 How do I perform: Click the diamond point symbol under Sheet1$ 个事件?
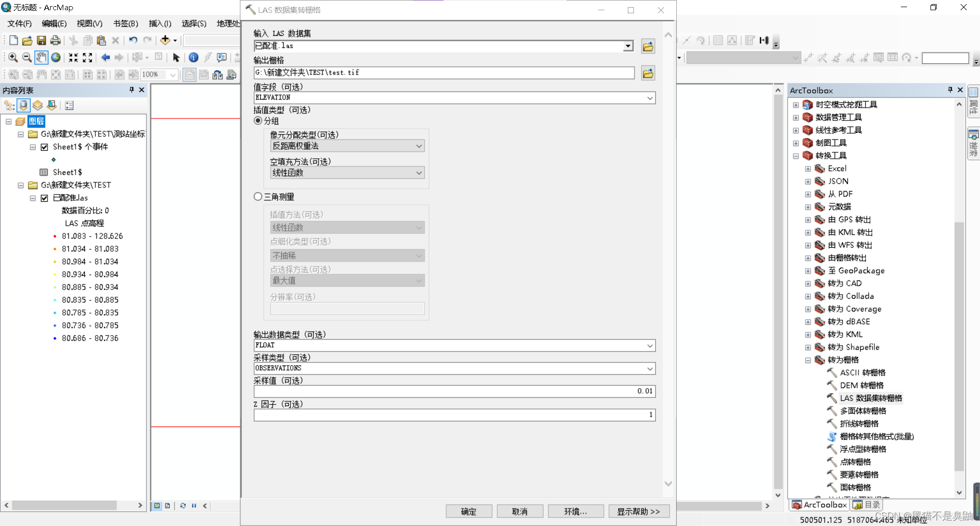coord(54,159)
